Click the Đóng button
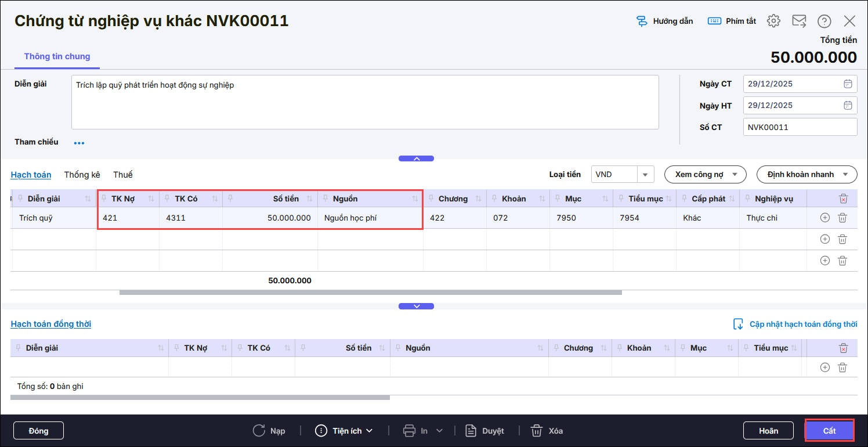The width and height of the screenshot is (868, 447). [x=38, y=431]
